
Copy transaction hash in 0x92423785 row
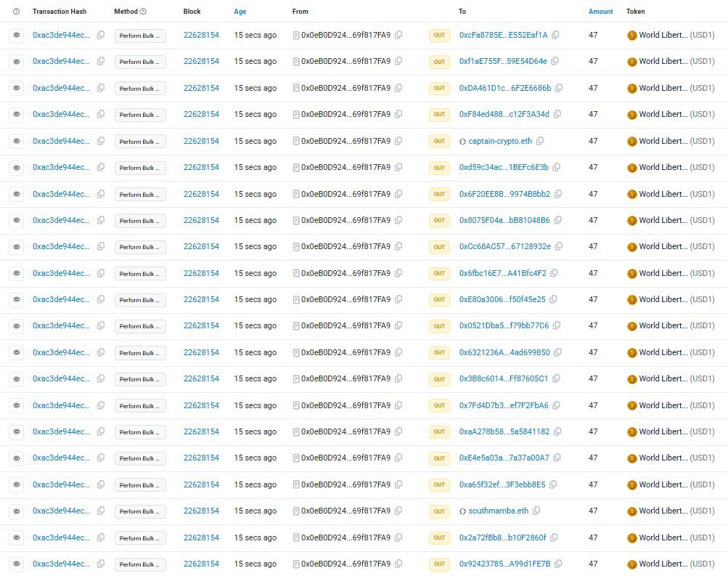point(101,564)
